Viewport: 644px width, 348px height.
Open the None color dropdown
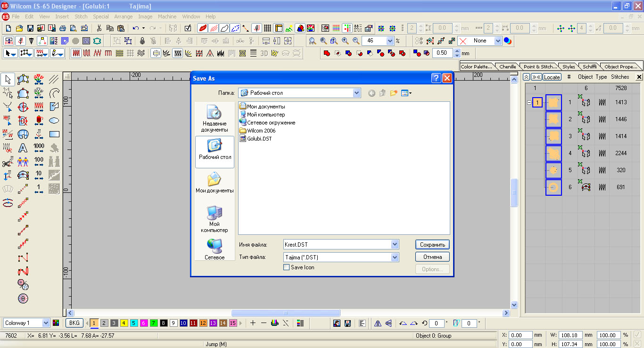[x=498, y=41]
